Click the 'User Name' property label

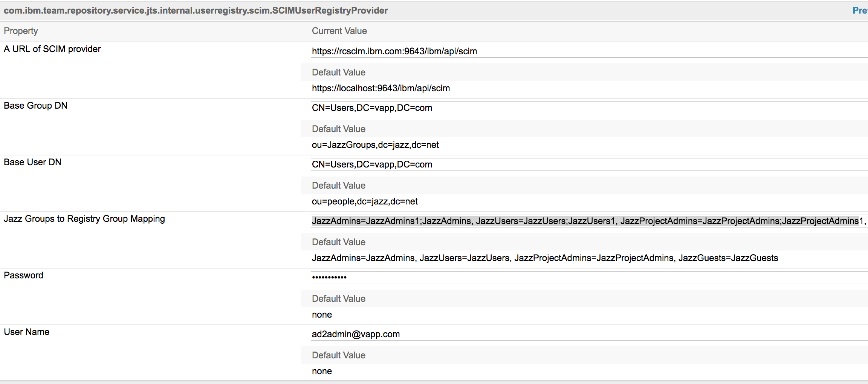tap(26, 332)
